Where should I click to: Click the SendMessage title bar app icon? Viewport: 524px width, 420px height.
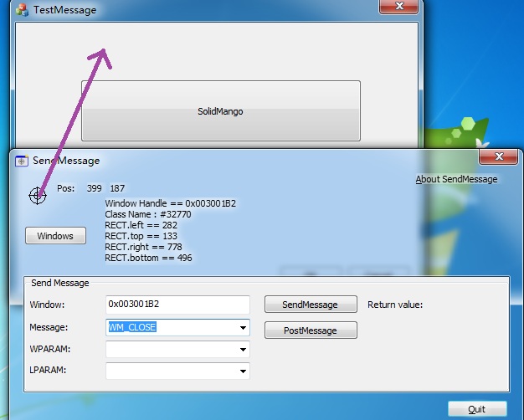click(x=22, y=161)
